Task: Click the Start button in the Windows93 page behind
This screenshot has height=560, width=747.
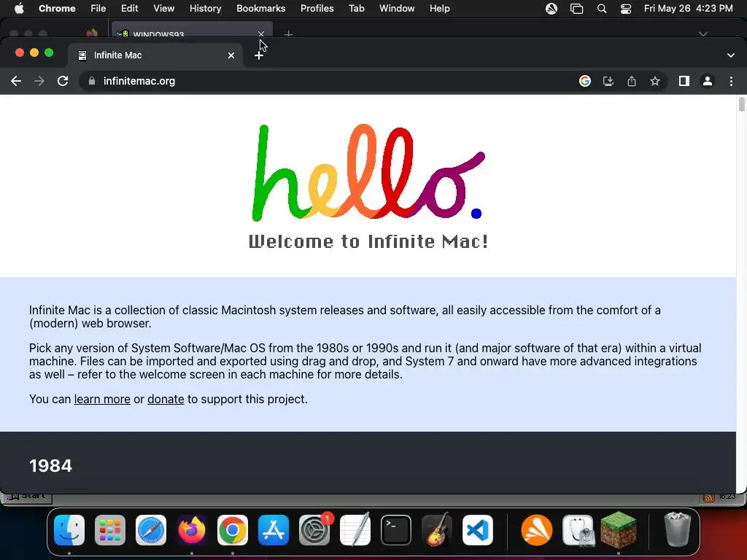Action: coord(27,497)
